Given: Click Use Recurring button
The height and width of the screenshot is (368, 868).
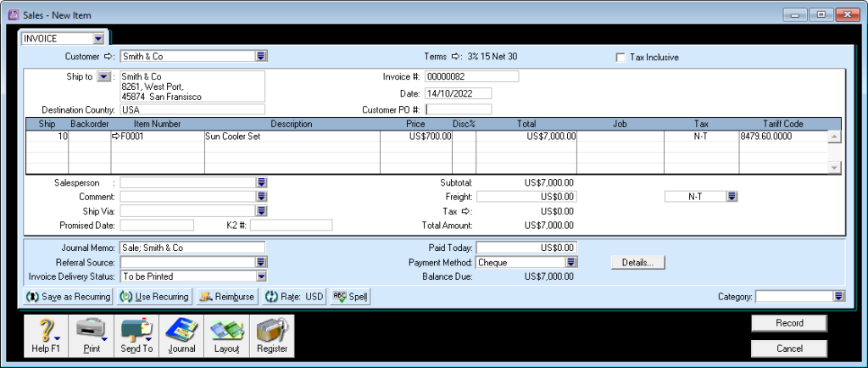Looking at the screenshot, I should [153, 297].
